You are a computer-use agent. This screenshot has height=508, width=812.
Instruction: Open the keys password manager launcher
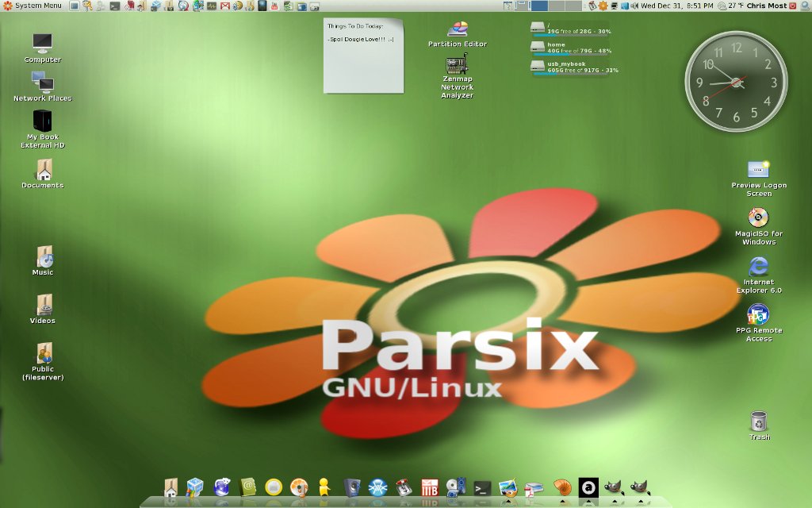pyautogui.click(x=87, y=6)
